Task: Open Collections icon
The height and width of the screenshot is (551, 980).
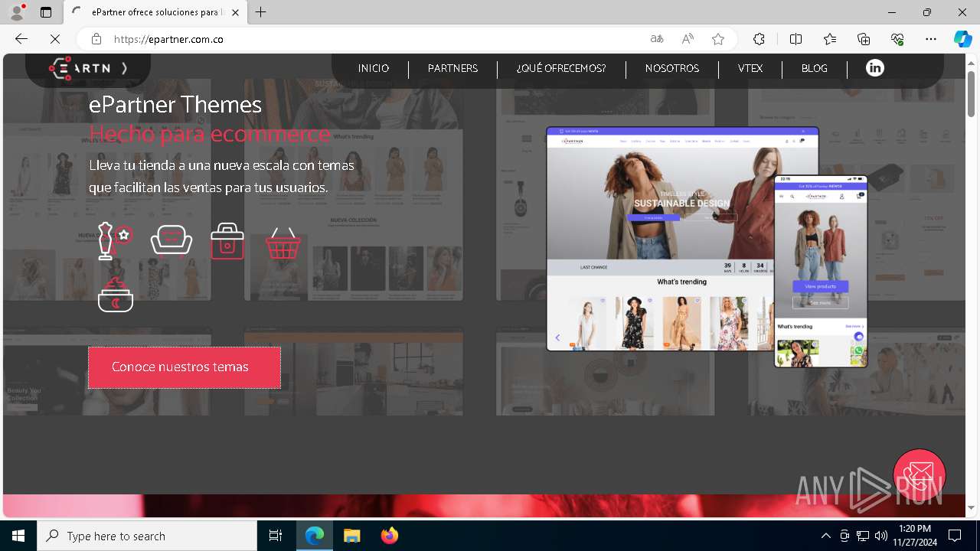Action: click(864, 39)
